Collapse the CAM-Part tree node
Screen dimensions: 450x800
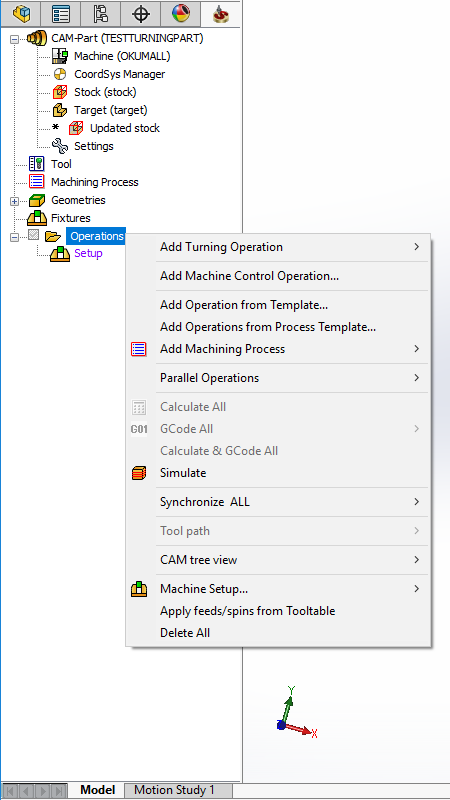pos(14,38)
